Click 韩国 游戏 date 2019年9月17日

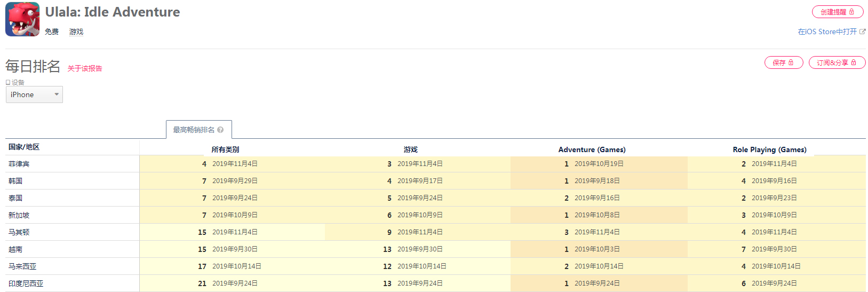(x=420, y=181)
